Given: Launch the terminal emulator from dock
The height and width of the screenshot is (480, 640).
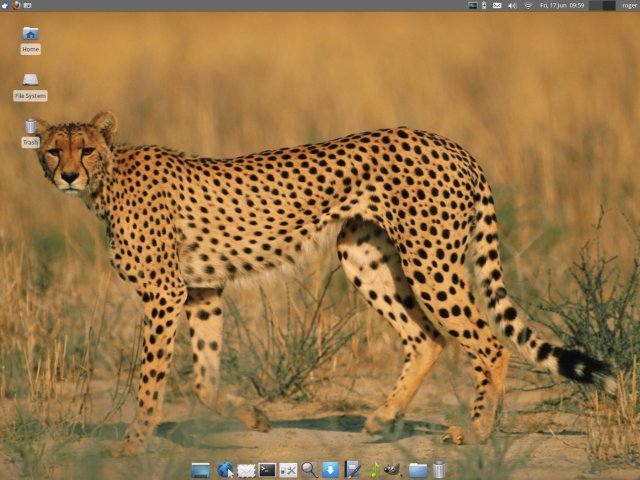Looking at the screenshot, I should 267,470.
